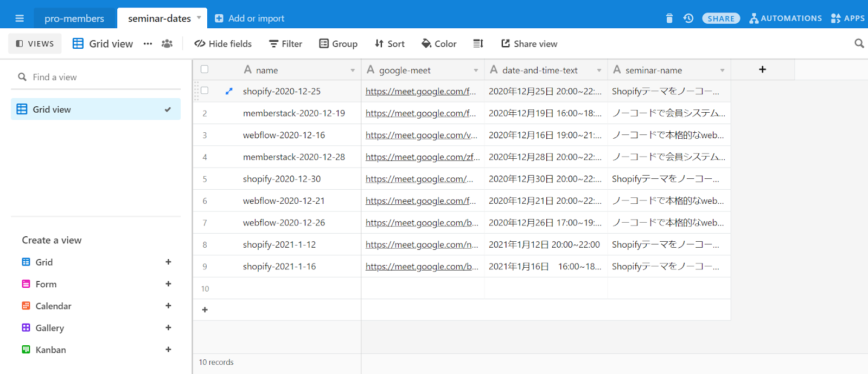
Task: Open the Apps panel
Action: [x=848, y=18]
